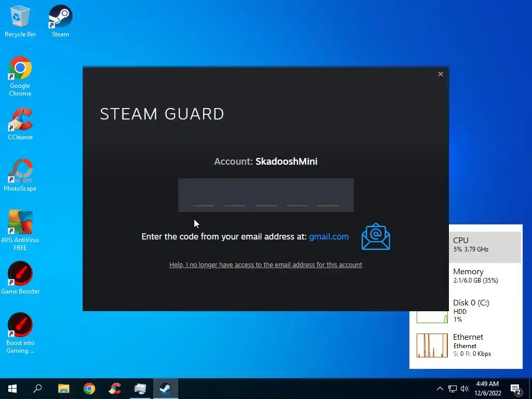The width and height of the screenshot is (532, 399).
Task: Open File Explorer from the taskbar
Action: click(x=63, y=389)
